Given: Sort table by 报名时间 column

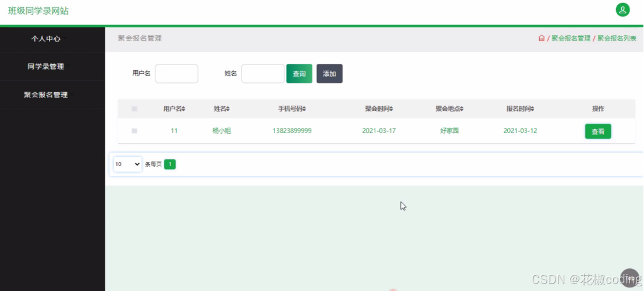Looking at the screenshot, I should tap(520, 109).
